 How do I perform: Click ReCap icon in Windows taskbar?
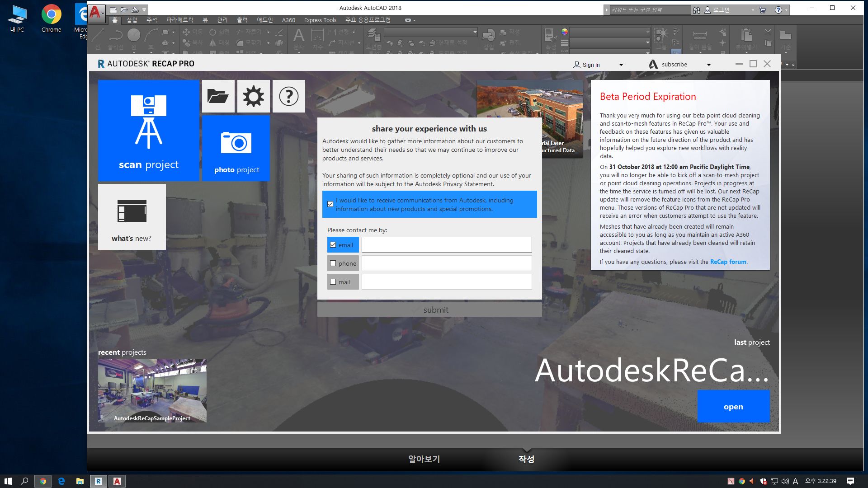[x=98, y=481]
